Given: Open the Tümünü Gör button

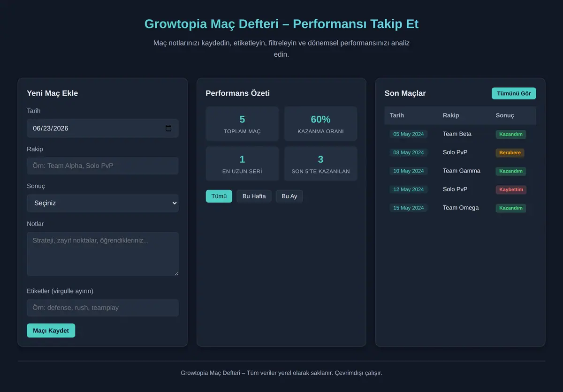Looking at the screenshot, I should coord(514,93).
